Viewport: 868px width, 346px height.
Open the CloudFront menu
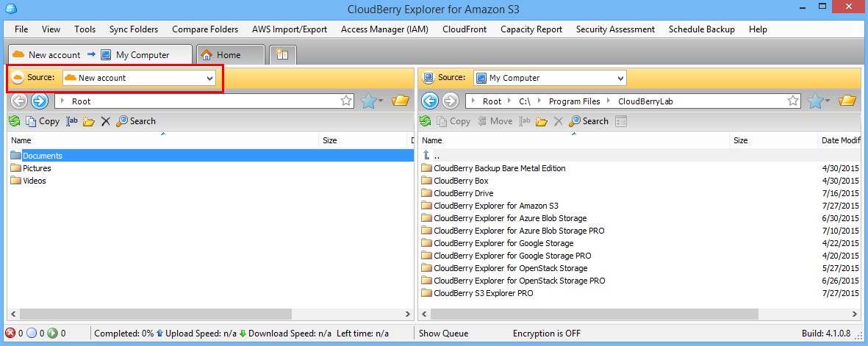[465, 29]
